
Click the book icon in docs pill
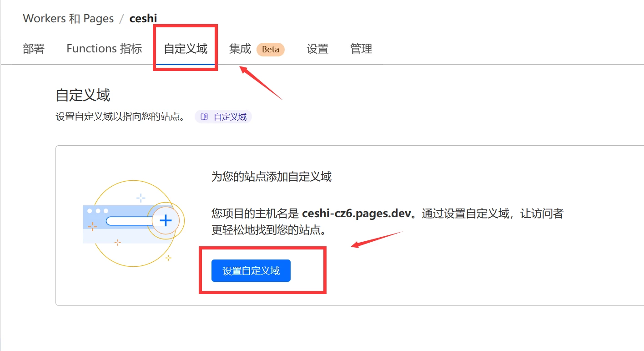(x=204, y=117)
